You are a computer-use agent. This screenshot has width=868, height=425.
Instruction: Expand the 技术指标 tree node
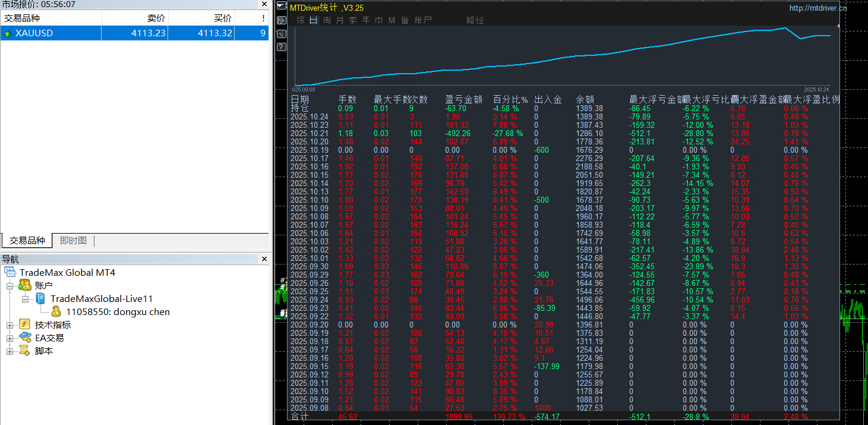point(10,325)
